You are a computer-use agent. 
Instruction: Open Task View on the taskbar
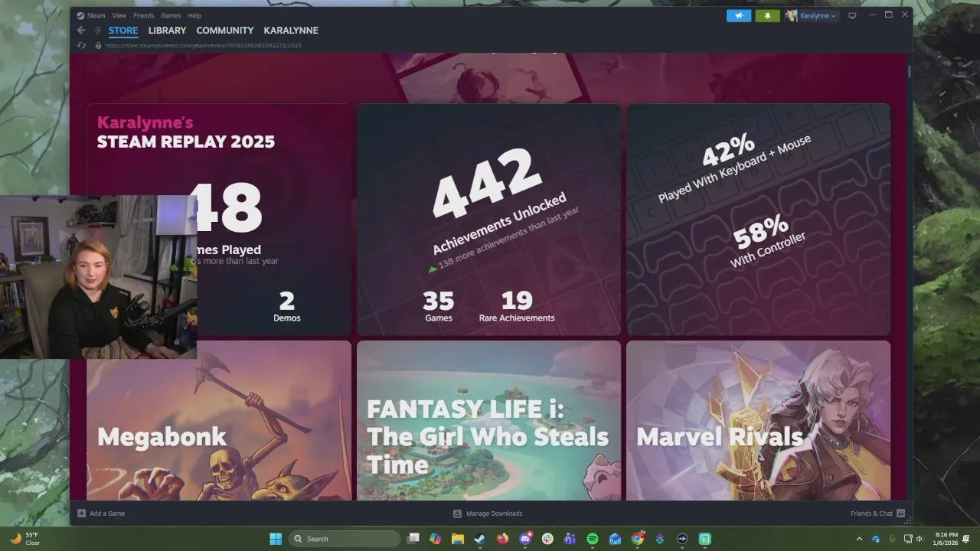413,539
